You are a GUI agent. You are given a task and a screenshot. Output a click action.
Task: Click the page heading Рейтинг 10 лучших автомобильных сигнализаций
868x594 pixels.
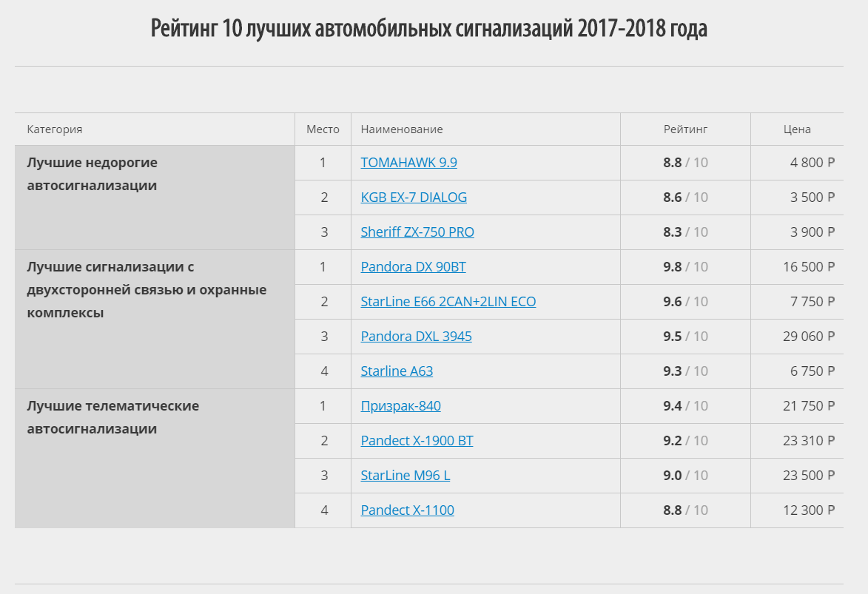(429, 27)
